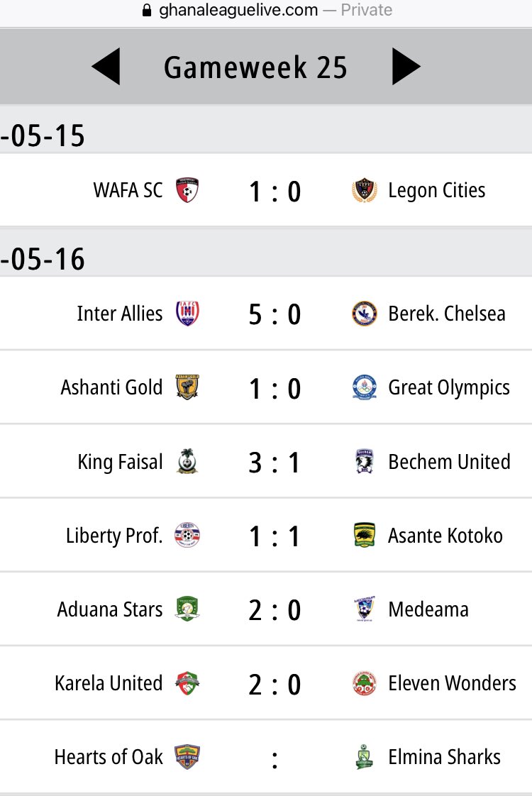Click the King Faisal club crest
Screen dimensions: 532x796
(187, 461)
